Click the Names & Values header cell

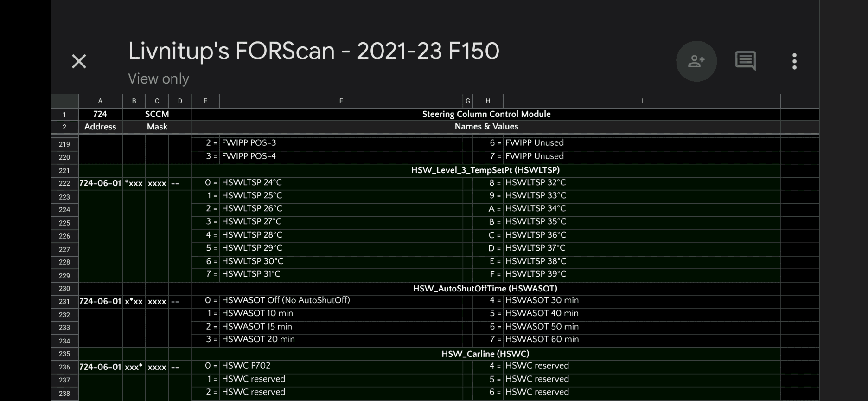point(486,127)
